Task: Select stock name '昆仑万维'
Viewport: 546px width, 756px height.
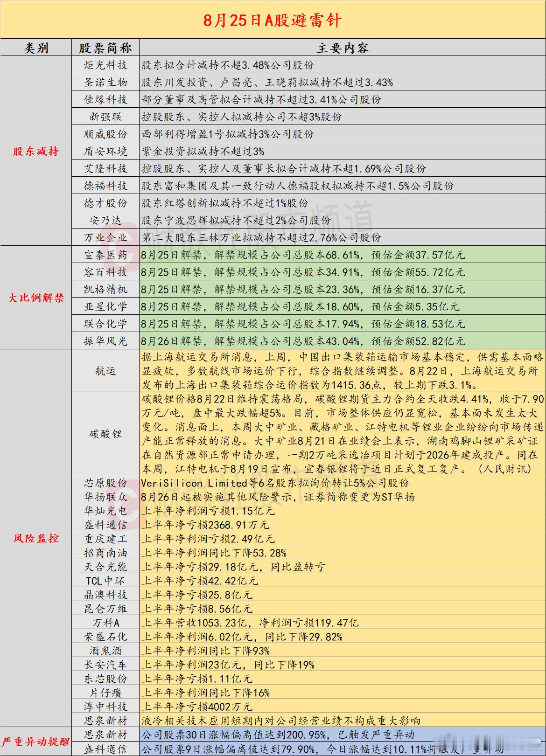Action: pyautogui.click(x=105, y=609)
